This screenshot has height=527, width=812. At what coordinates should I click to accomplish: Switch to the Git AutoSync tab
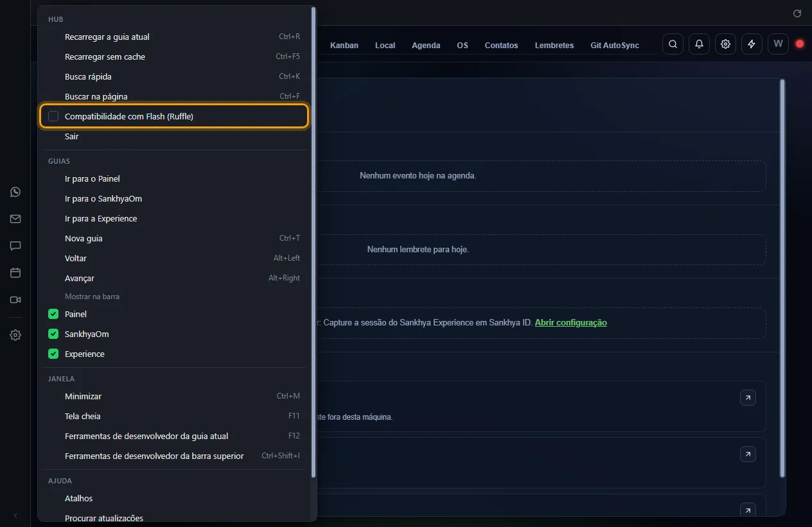[615, 45]
